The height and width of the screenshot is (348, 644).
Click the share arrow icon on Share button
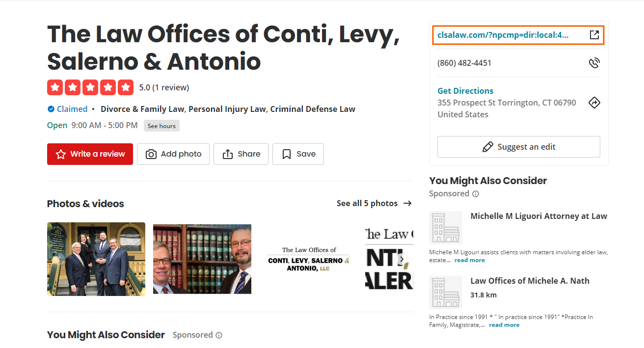pyautogui.click(x=227, y=154)
